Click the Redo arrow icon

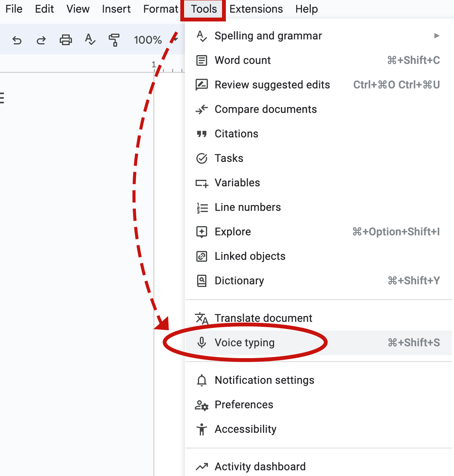tap(41, 40)
